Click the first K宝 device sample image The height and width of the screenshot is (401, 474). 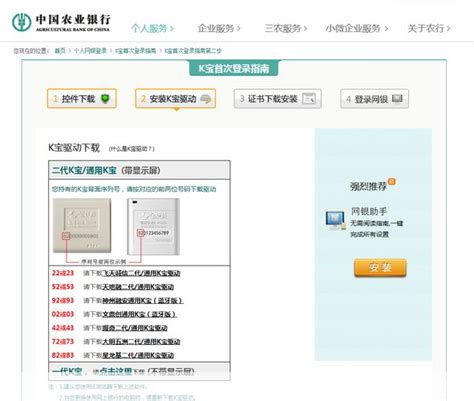coord(82,225)
